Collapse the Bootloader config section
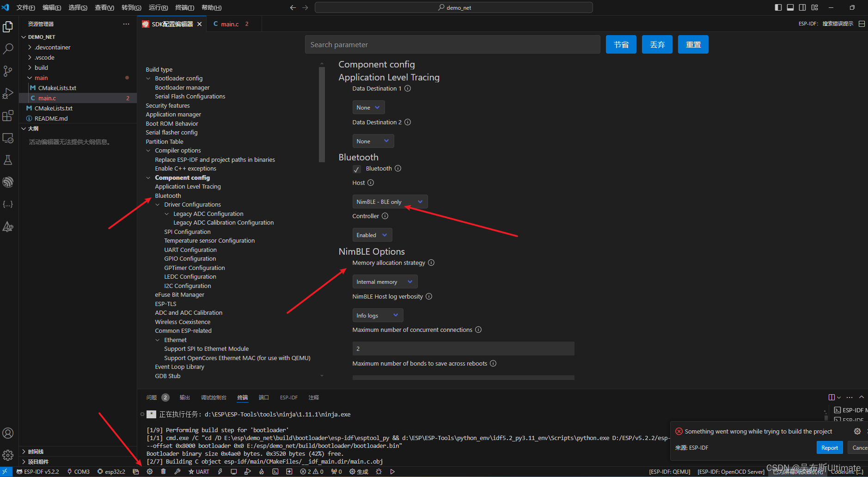Image resolution: width=868 pixels, height=477 pixels. point(148,78)
